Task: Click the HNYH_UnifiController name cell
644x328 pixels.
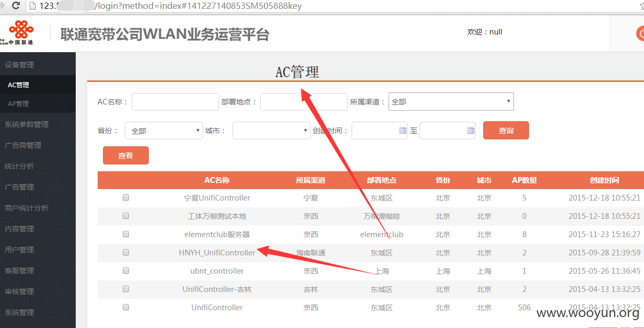Action: point(217,253)
